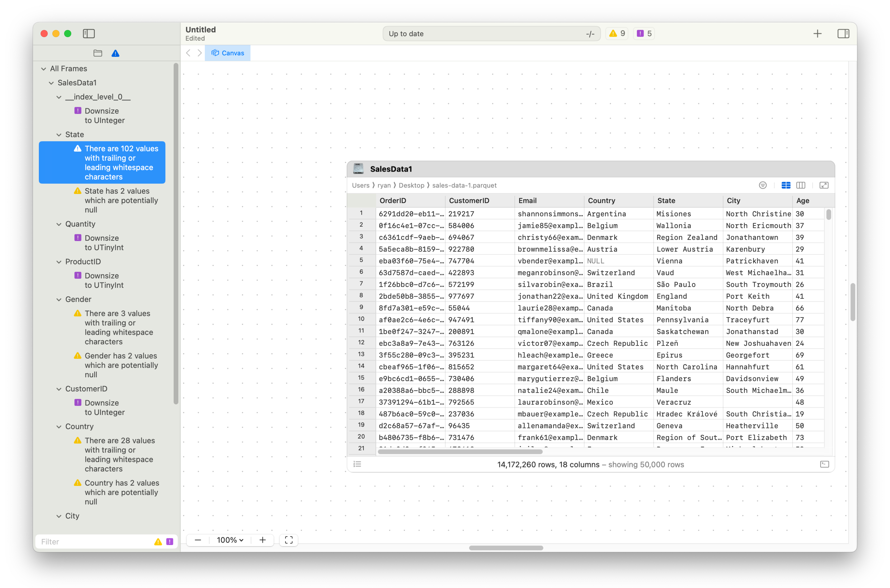Screen dimensions: 890x588
Task: Zoom out canvas with minus button
Action: coord(198,540)
